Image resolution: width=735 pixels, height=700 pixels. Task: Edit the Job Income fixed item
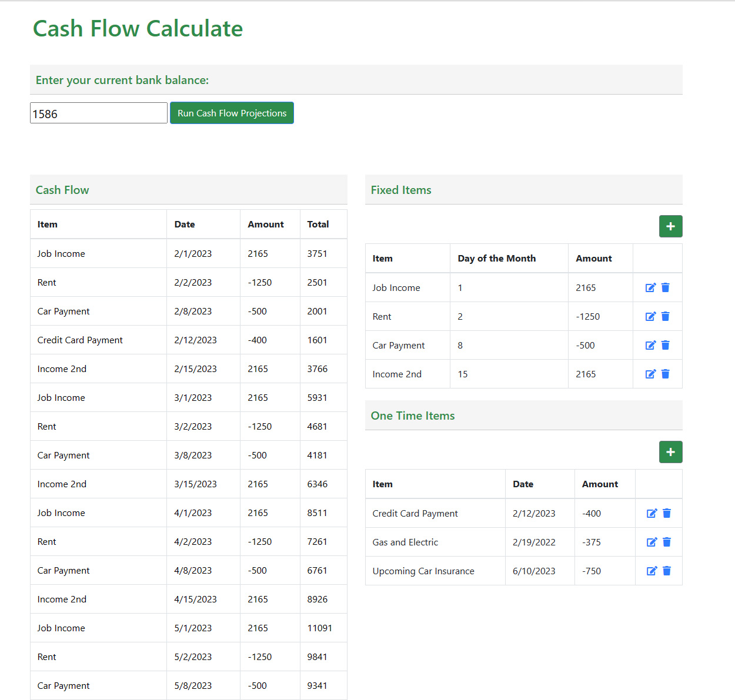pos(650,287)
